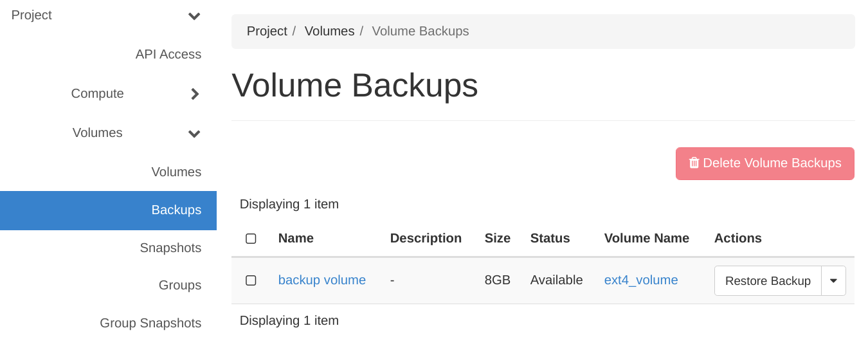This screenshot has height=337, width=868.
Task: Click the Restore Backup button
Action: coord(768,281)
